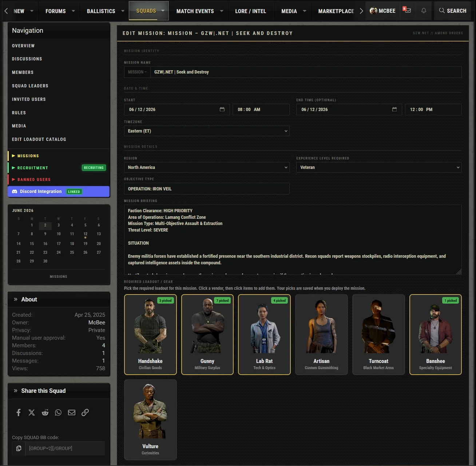Select Banshee Specialty Equipment vendor
This screenshot has width=476, height=466.
(x=436, y=335)
